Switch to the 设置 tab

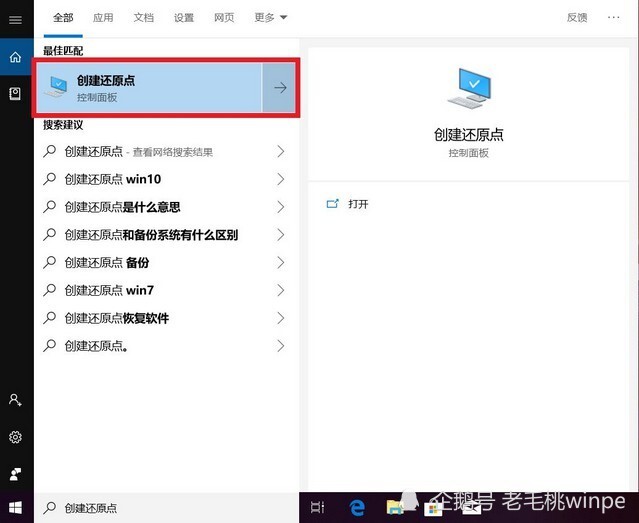[x=184, y=18]
